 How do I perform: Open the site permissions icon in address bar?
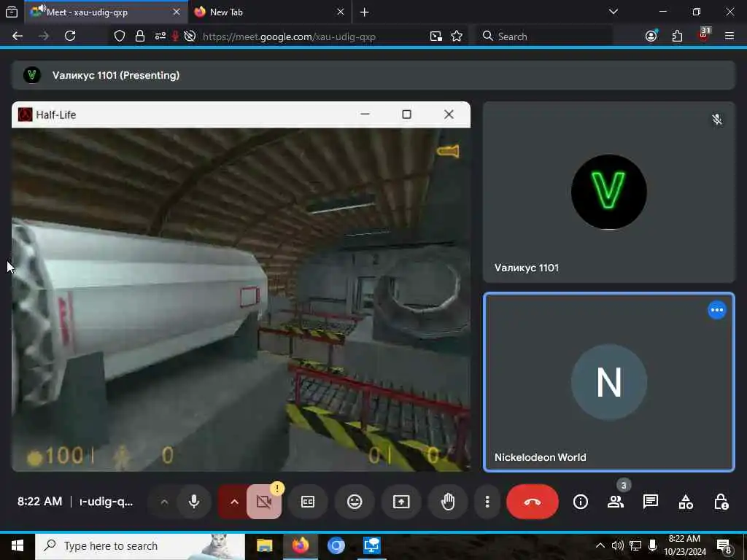(x=160, y=36)
